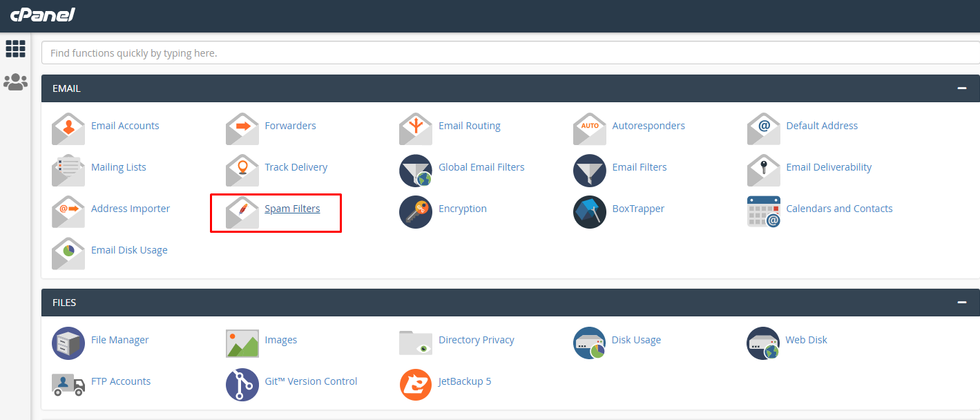980x420 pixels.
Task: Click the Git Version Control icon
Action: [242, 384]
